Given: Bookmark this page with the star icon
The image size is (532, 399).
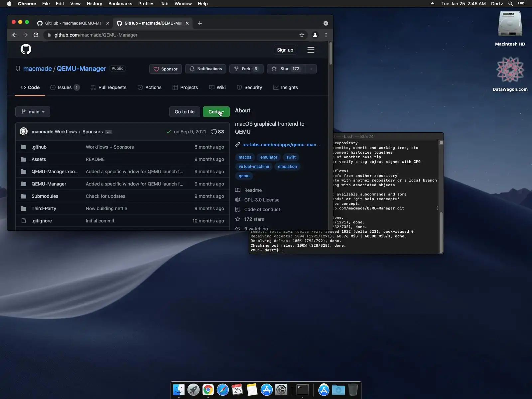Looking at the screenshot, I should pyautogui.click(x=302, y=35).
